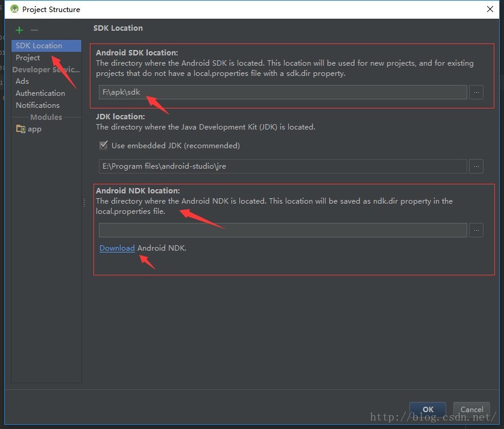The image size is (504, 429).
Task: Open Ads developer service
Action: point(22,81)
